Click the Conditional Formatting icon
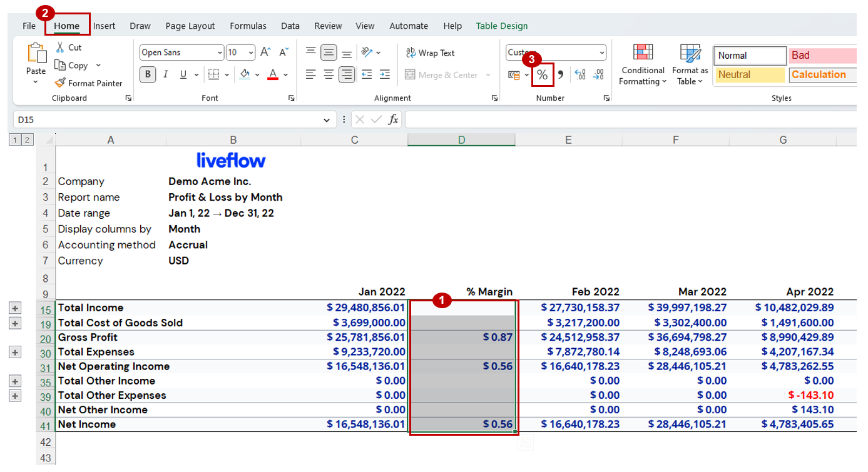The image size is (868, 472). click(x=643, y=53)
